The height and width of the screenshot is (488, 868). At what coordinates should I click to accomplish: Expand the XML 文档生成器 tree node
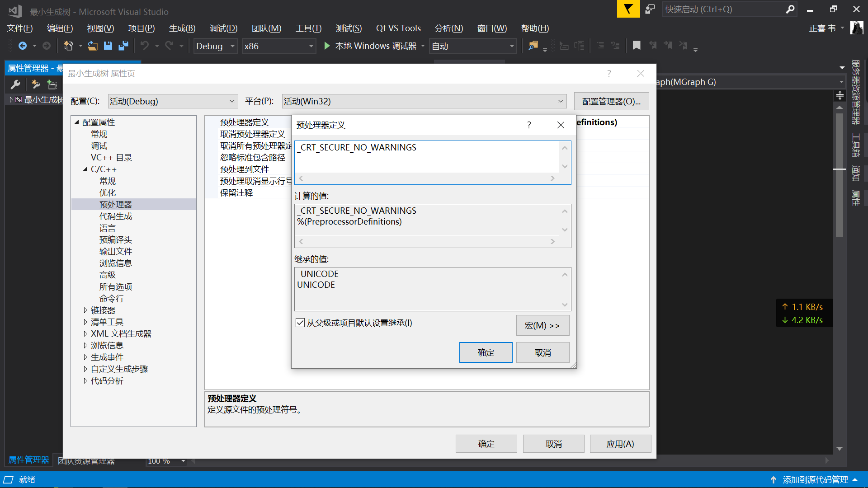coord(85,333)
